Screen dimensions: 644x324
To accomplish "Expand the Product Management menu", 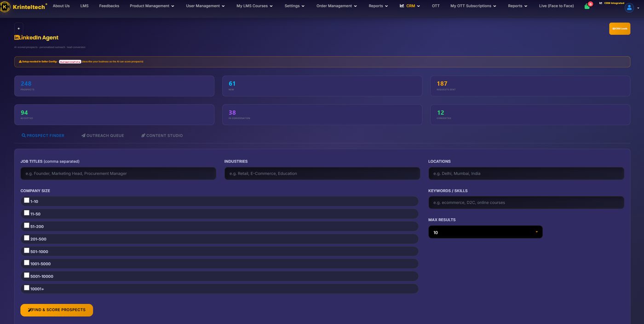I will pos(152,6).
